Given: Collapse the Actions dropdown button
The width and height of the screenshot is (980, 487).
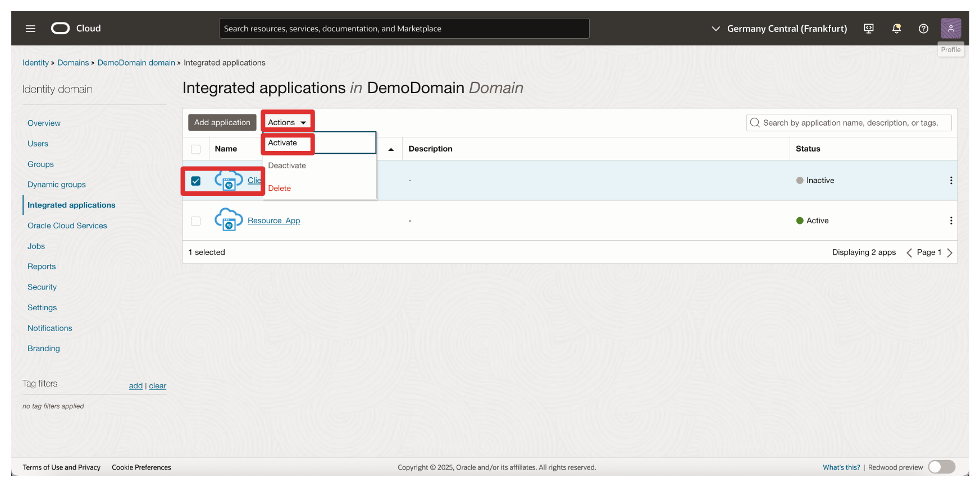Looking at the screenshot, I should [x=287, y=122].
